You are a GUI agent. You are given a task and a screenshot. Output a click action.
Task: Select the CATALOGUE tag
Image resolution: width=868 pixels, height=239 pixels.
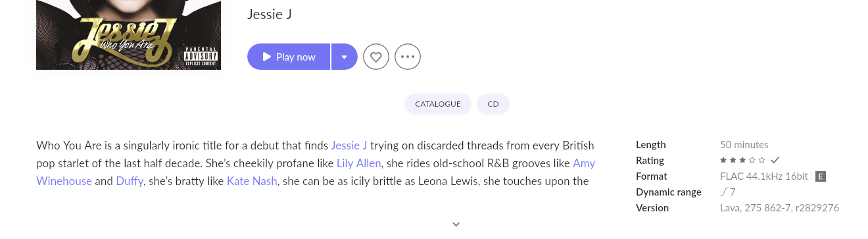[x=438, y=104]
